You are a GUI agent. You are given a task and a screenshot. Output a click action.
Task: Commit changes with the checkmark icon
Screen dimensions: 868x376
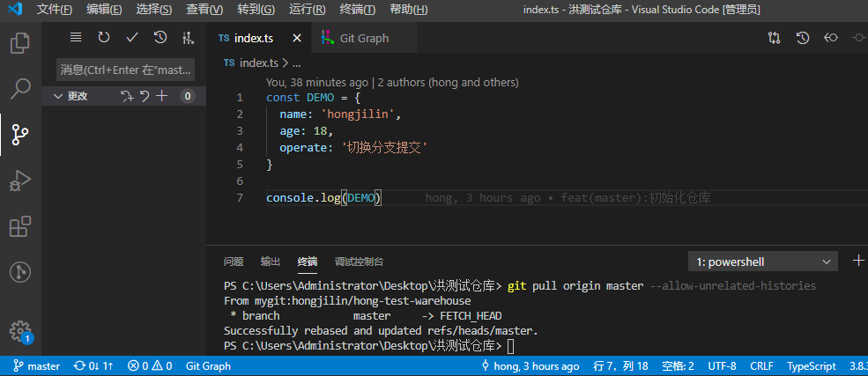(x=132, y=38)
